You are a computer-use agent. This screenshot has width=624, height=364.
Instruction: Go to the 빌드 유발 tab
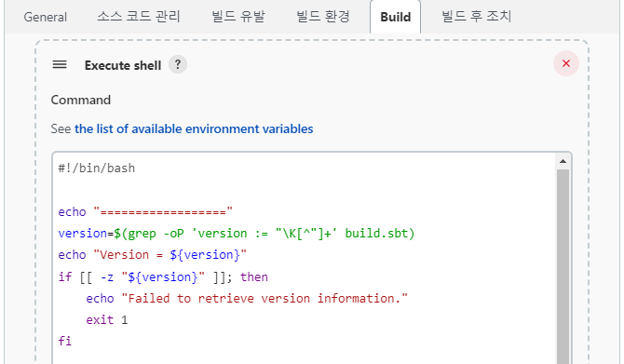tap(238, 17)
